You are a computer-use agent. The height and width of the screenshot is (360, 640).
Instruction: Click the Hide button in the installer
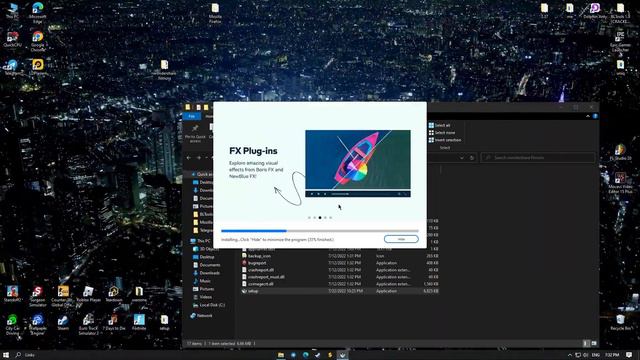[401, 239]
